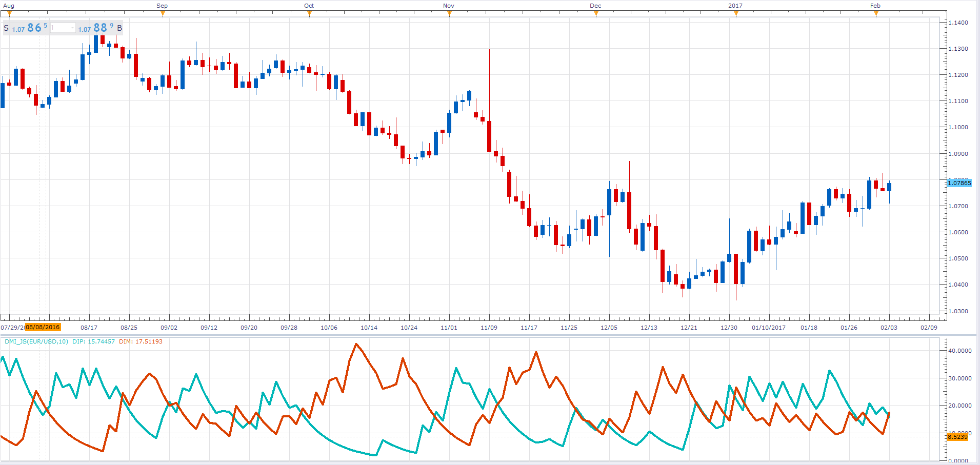Click the Feb triangle marker
This screenshot has height=465, width=980.
coord(876,13)
